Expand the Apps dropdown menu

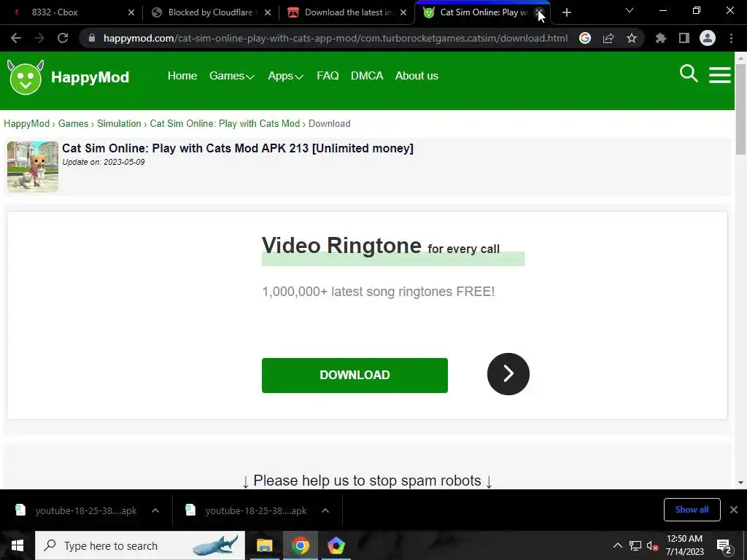coord(285,76)
